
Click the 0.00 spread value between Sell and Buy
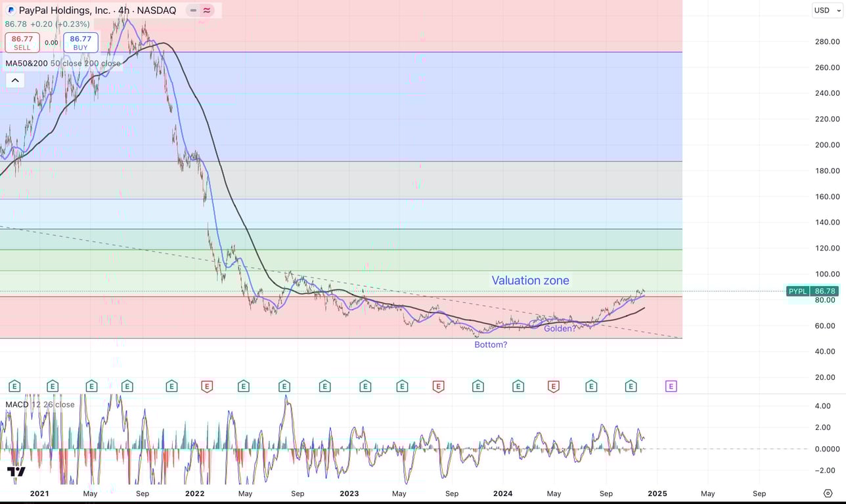(x=51, y=43)
